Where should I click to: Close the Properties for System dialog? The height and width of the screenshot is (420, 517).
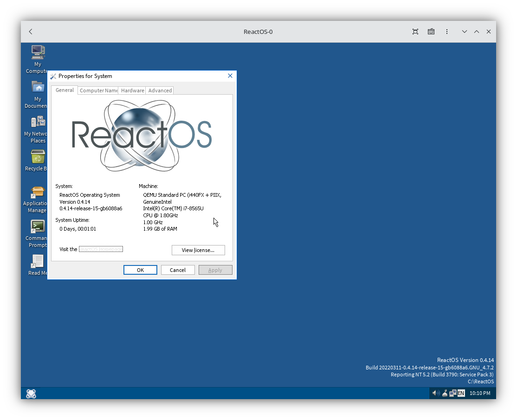pos(230,76)
